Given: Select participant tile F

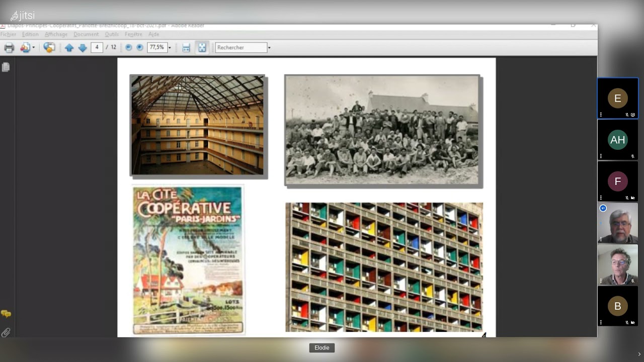Looking at the screenshot, I should point(618,182).
